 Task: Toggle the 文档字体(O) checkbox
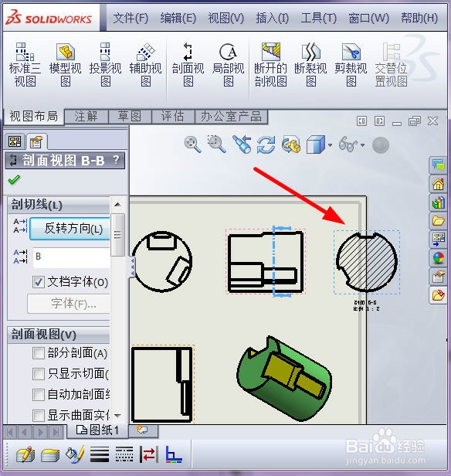(x=38, y=282)
